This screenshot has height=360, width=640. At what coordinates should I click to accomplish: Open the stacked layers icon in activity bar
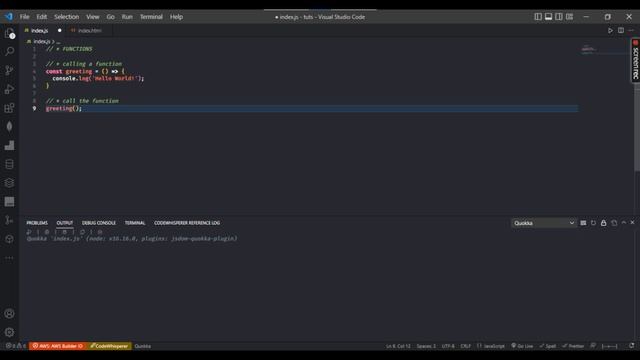[9, 183]
